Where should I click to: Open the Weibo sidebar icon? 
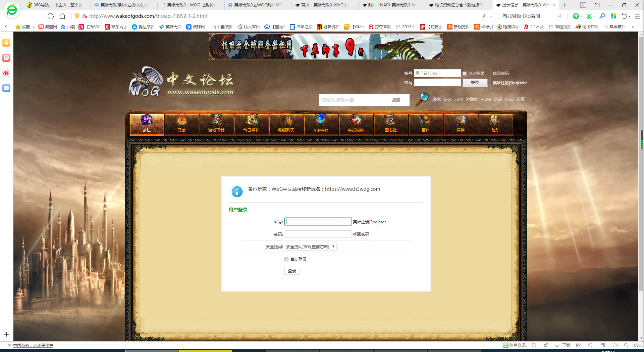[x=6, y=73]
